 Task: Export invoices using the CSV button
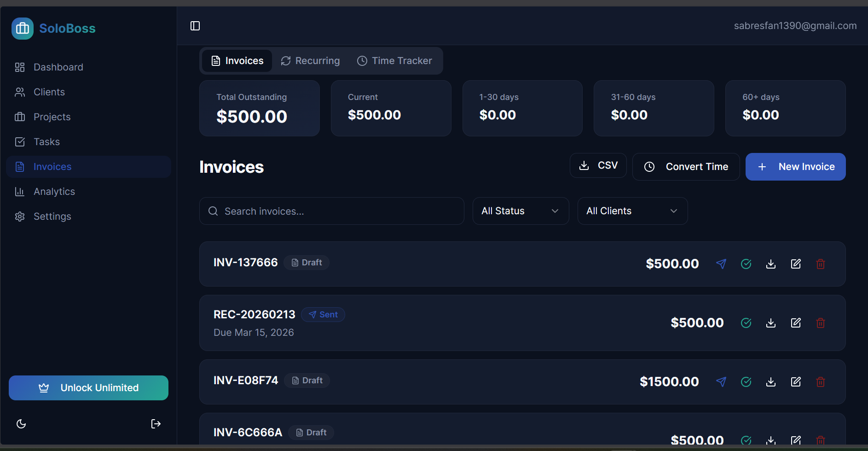point(598,165)
